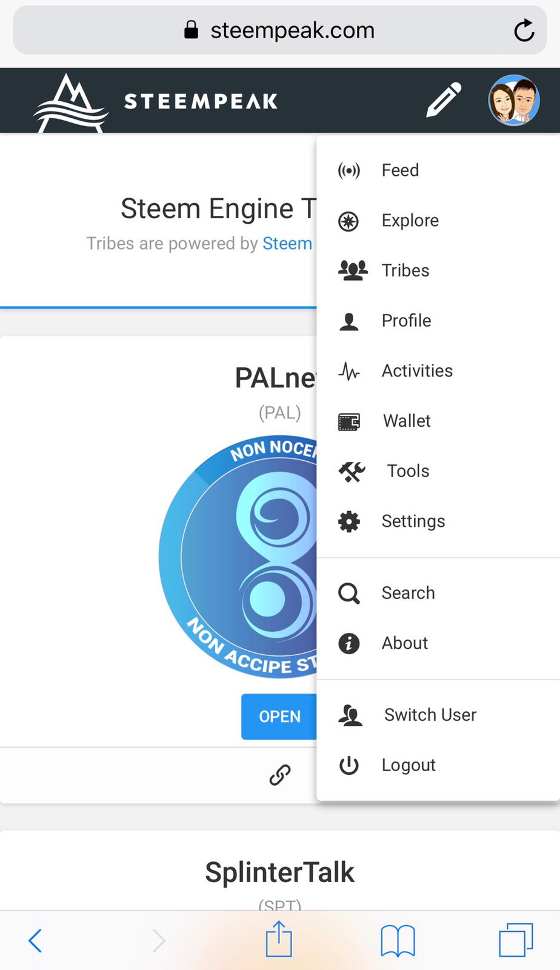This screenshot has height=970, width=560.
Task: View Activities in the menu
Action: [x=417, y=371]
